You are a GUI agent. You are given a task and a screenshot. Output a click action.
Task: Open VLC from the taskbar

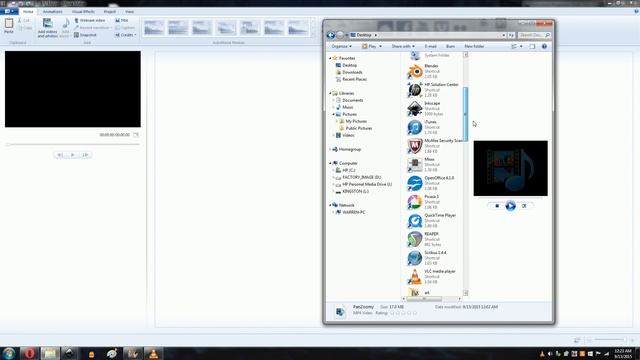[154, 354]
